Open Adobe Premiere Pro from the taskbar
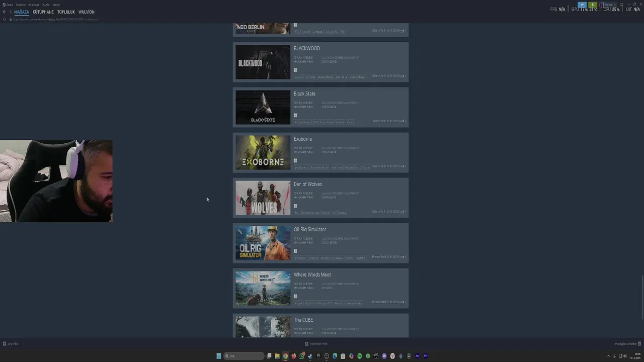 pyautogui.click(x=425, y=356)
